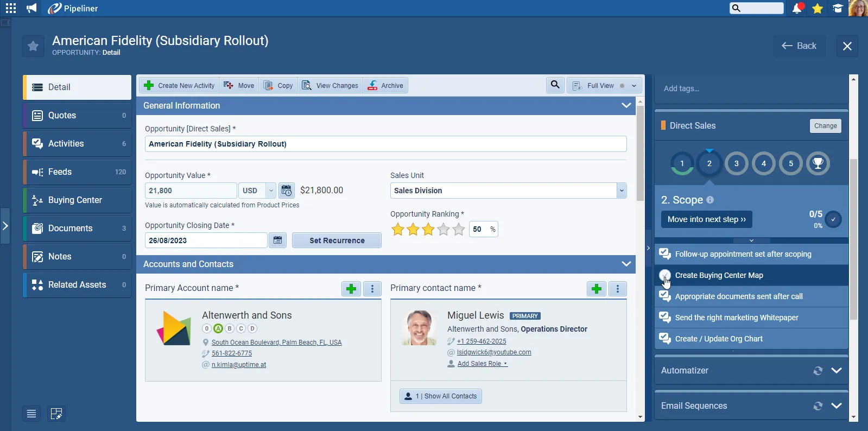The height and width of the screenshot is (431, 868).
Task: Click the Move toolbar button
Action: click(239, 86)
